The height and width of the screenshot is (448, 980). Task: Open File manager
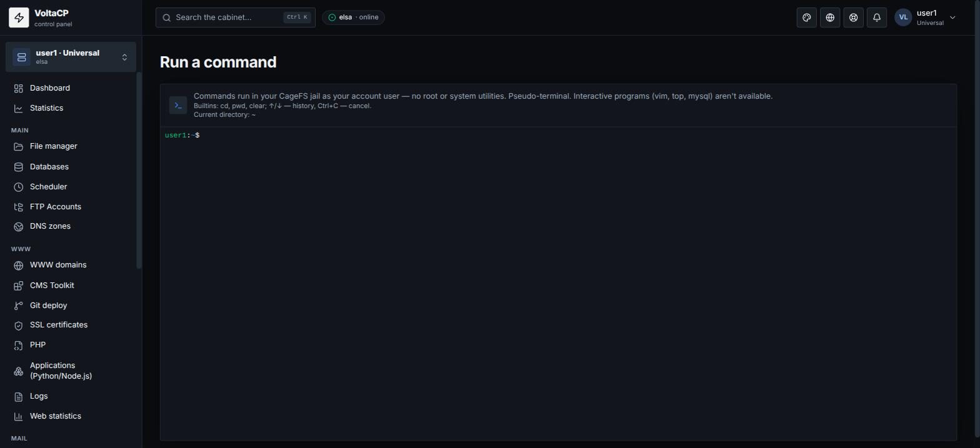click(71, 146)
